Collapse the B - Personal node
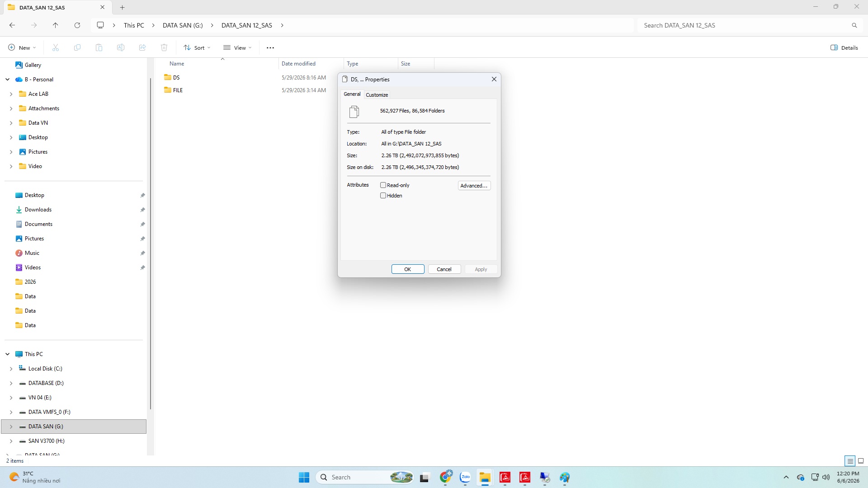 click(8, 80)
